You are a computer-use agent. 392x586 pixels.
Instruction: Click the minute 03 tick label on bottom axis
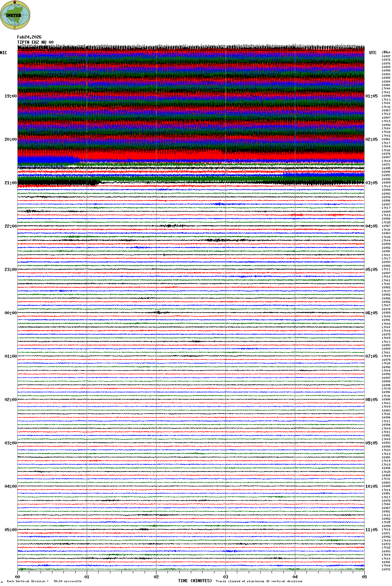tap(225, 577)
